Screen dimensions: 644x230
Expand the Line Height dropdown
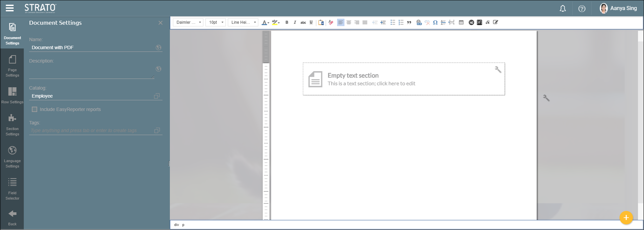point(243,22)
